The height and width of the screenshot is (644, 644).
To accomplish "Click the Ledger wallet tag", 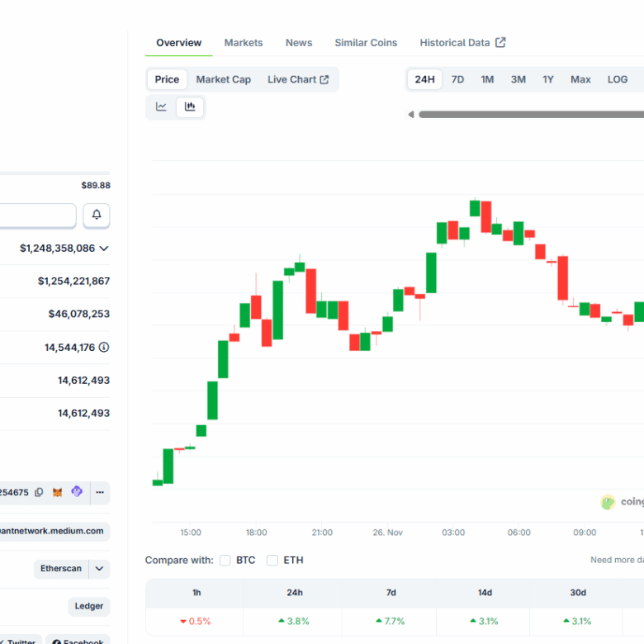I will pos(89,606).
